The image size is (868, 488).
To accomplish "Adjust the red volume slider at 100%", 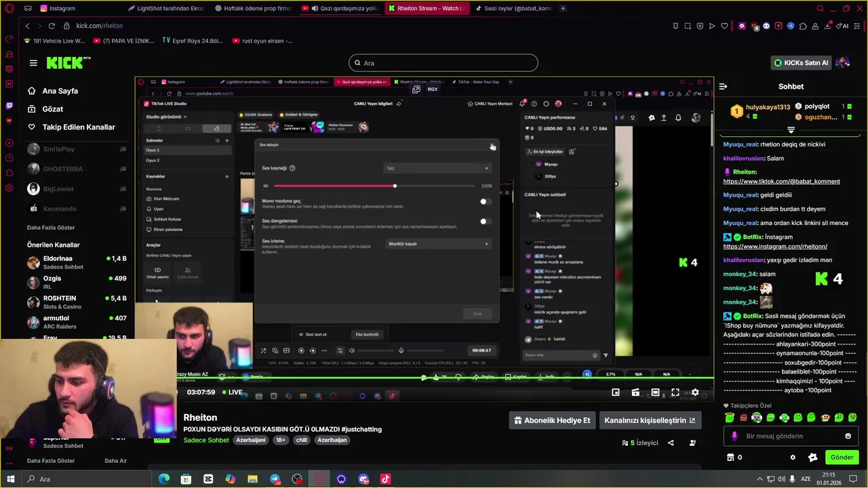I will [x=395, y=186].
